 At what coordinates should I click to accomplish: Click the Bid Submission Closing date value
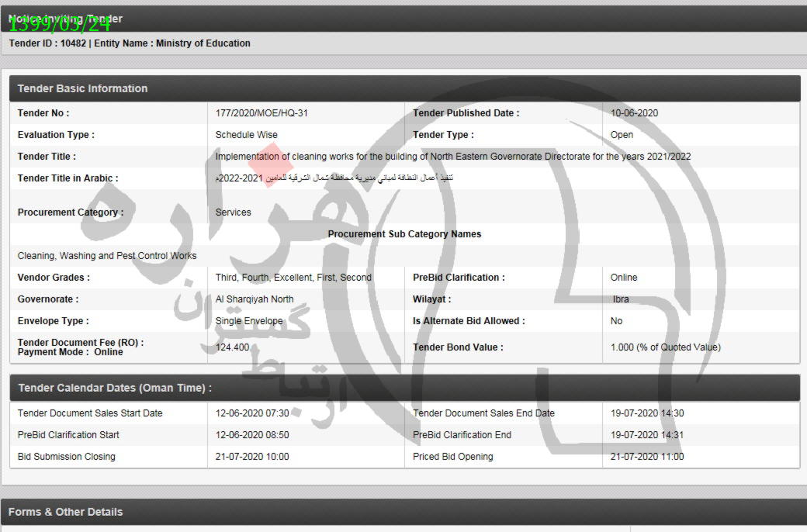click(x=252, y=457)
